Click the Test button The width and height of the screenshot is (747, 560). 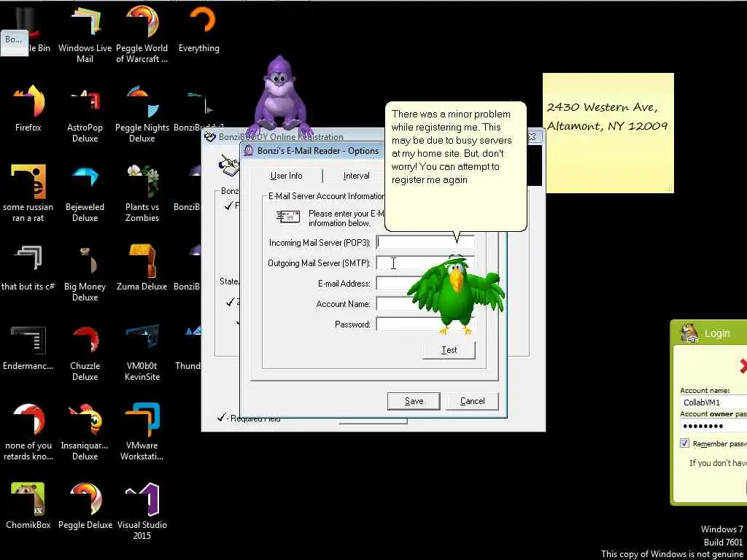point(449,350)
